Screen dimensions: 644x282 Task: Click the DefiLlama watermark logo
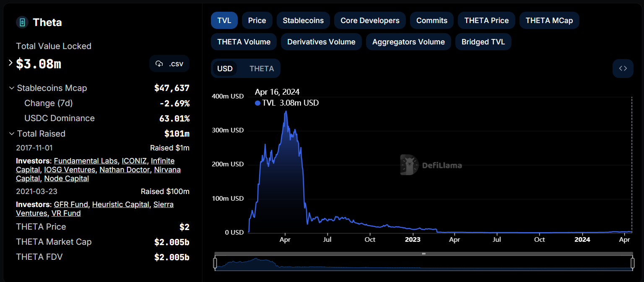431,165
